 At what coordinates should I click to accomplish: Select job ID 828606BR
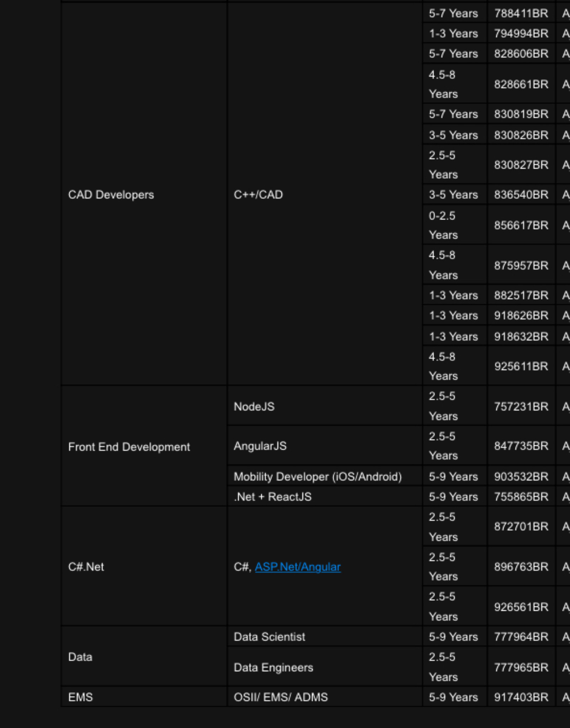tap(521, 54)
